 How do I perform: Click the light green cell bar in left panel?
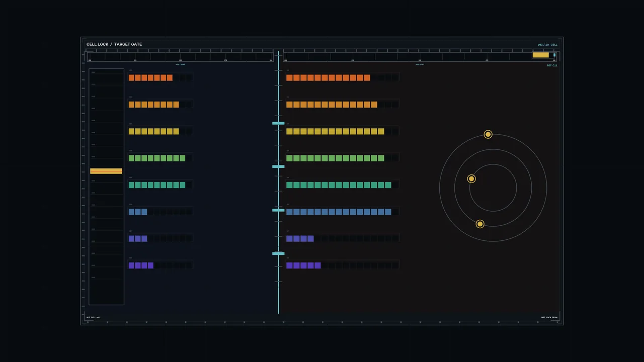coord(160,158)
